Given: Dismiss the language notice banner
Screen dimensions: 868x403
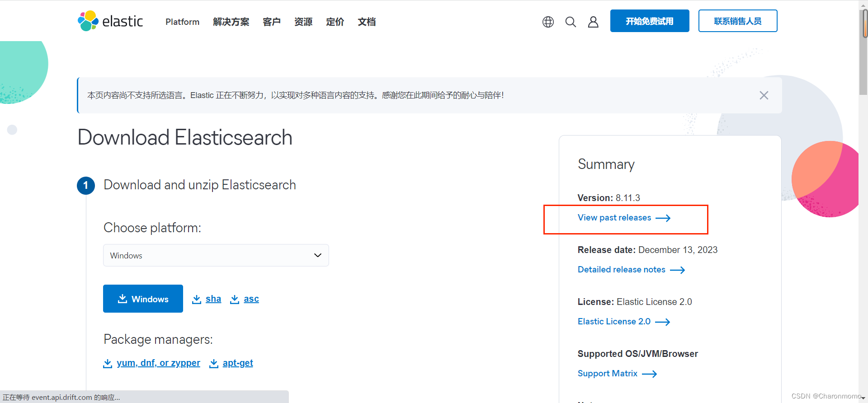Looking at the screenshot, I should pyautogui.click(x=764, y=95).
